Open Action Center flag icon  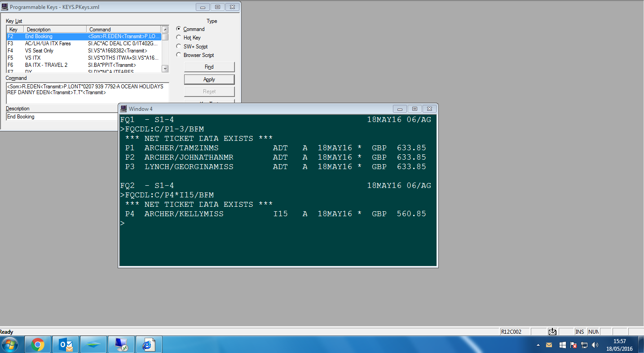pos(573,345)
